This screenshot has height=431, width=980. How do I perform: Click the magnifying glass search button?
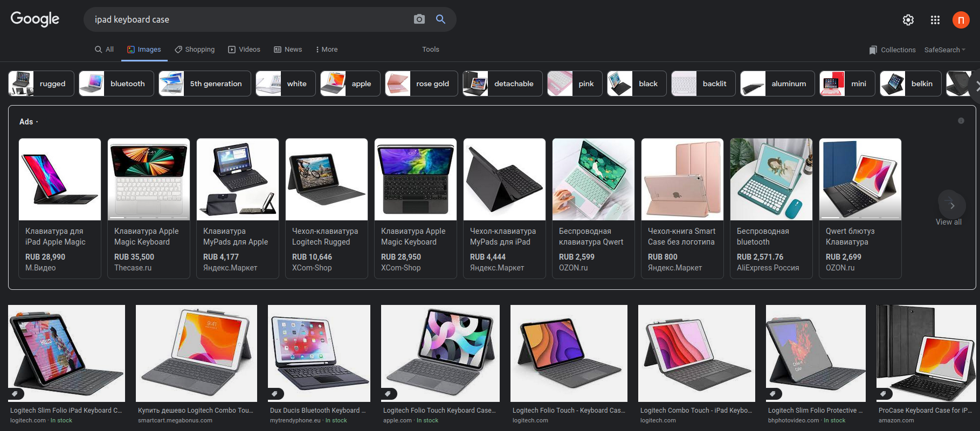[x=440, y=19]
